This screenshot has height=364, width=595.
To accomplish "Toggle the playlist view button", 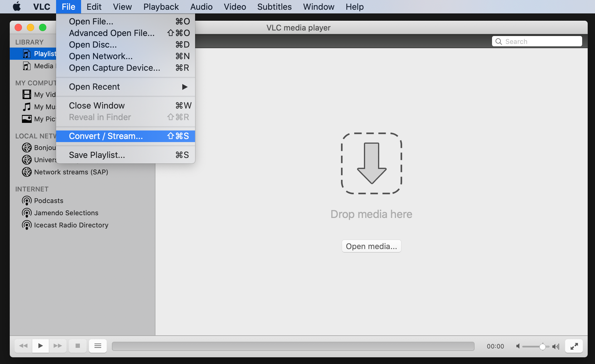I will coord(98,346).
